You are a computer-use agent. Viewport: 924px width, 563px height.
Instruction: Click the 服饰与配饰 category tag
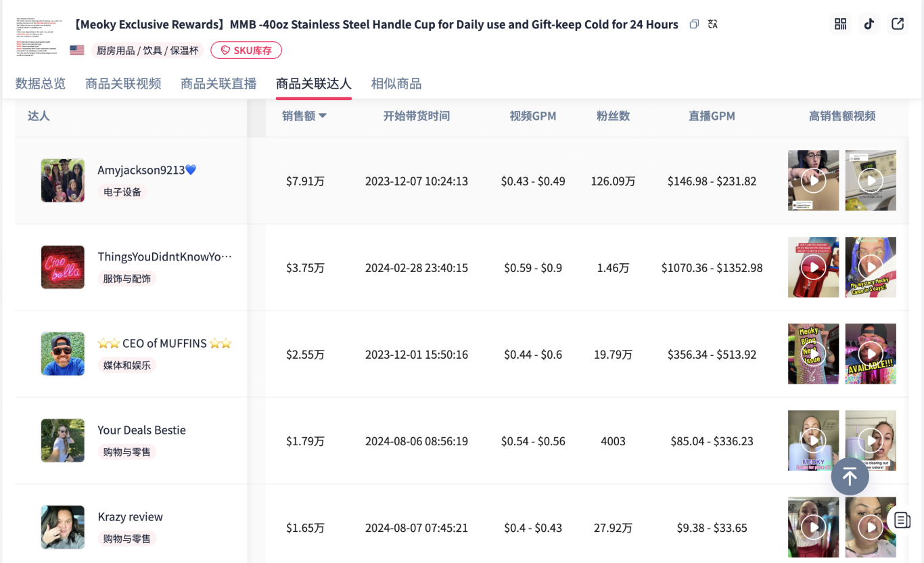tap(127, 279)
